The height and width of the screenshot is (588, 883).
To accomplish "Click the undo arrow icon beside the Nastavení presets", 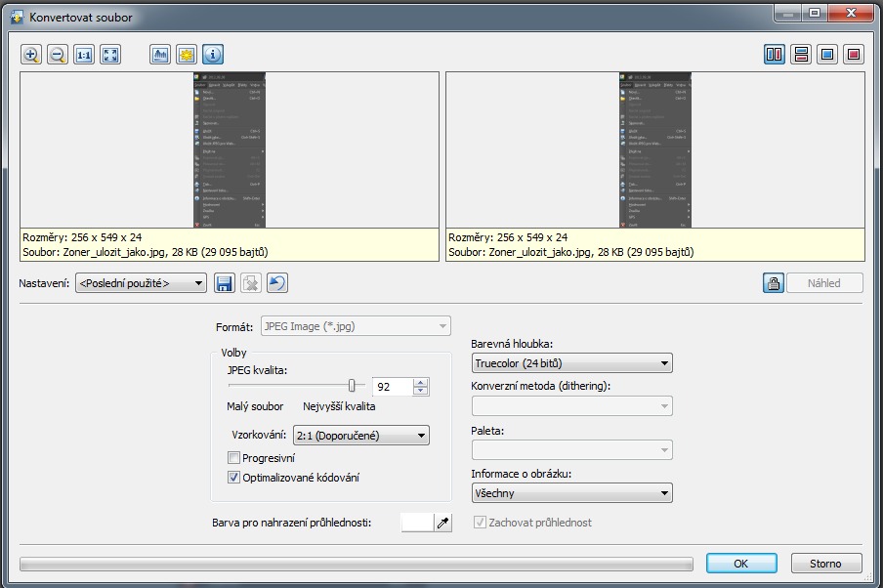I will point(277,283).
